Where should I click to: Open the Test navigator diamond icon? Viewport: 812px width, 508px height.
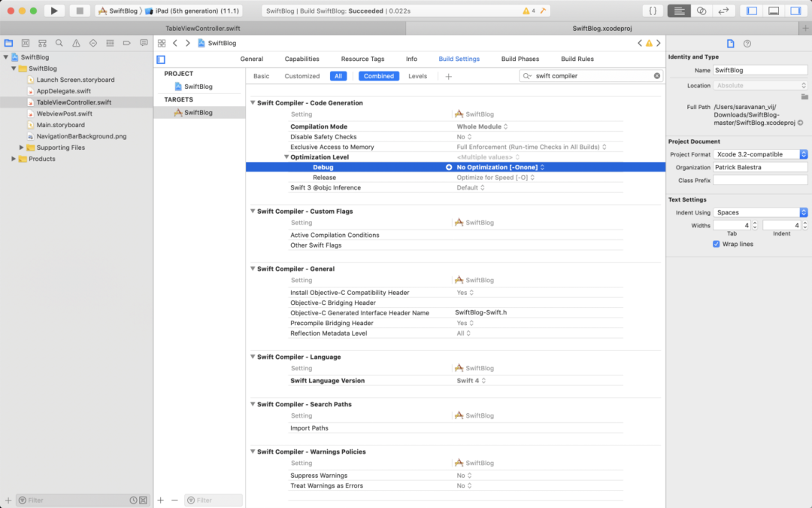tap(93, 43)
